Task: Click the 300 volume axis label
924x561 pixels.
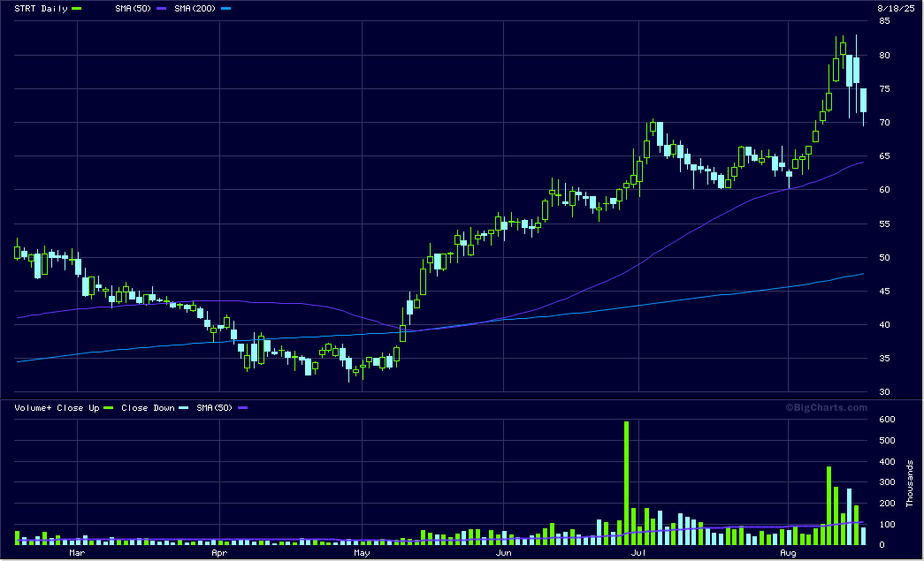Action: [x=887, y=482]
